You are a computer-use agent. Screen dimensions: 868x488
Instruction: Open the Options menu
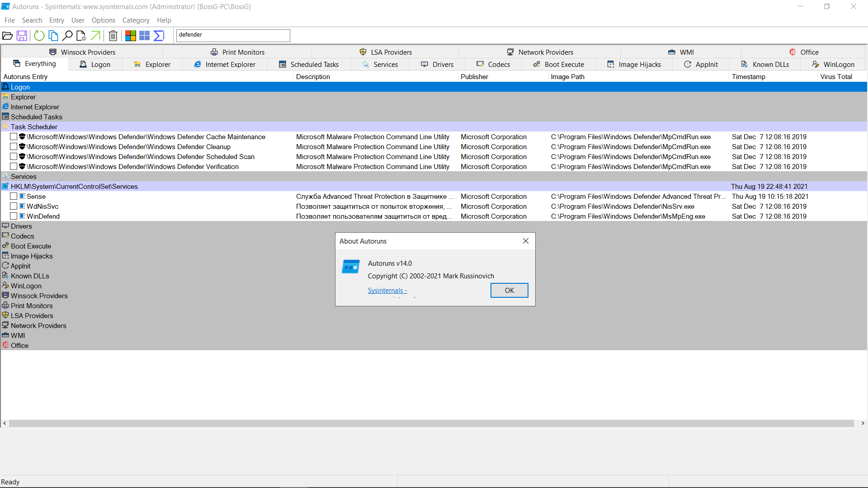[104, 20]
